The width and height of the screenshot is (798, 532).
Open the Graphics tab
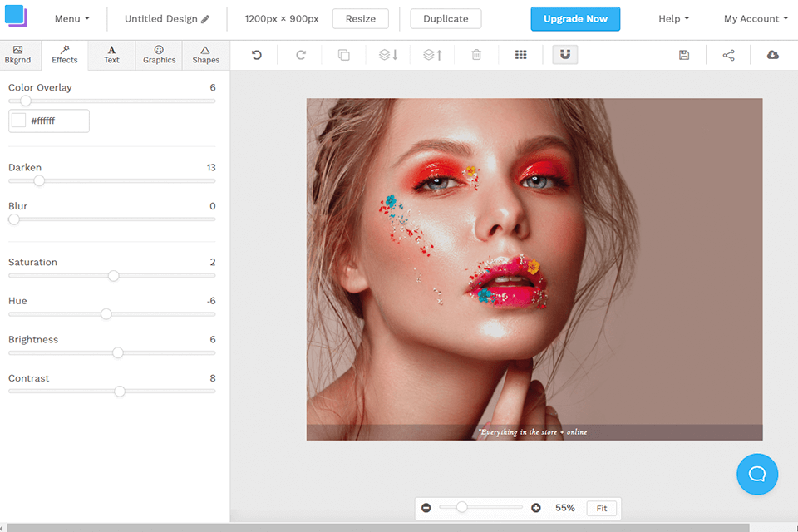pos(159,55)
